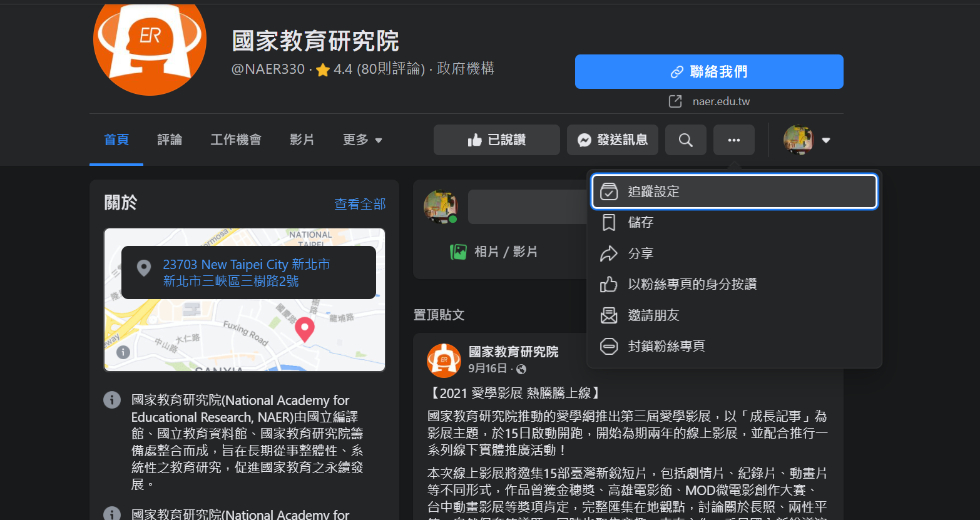This screenshot has width=980, height=520.
Task: Click the 國家教育研究院 post author name
Action: coord(514,352)
